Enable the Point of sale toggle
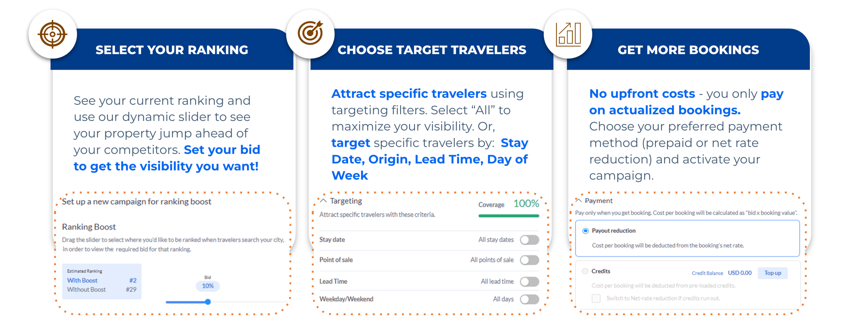The image size is (868, 324). (x=529, y=260)
